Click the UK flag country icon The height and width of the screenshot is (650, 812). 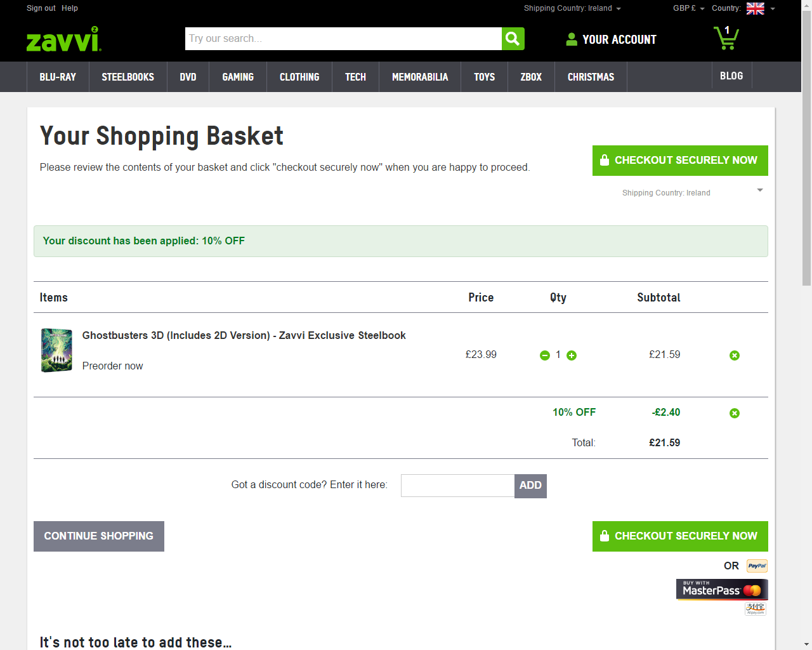(756, 8)
